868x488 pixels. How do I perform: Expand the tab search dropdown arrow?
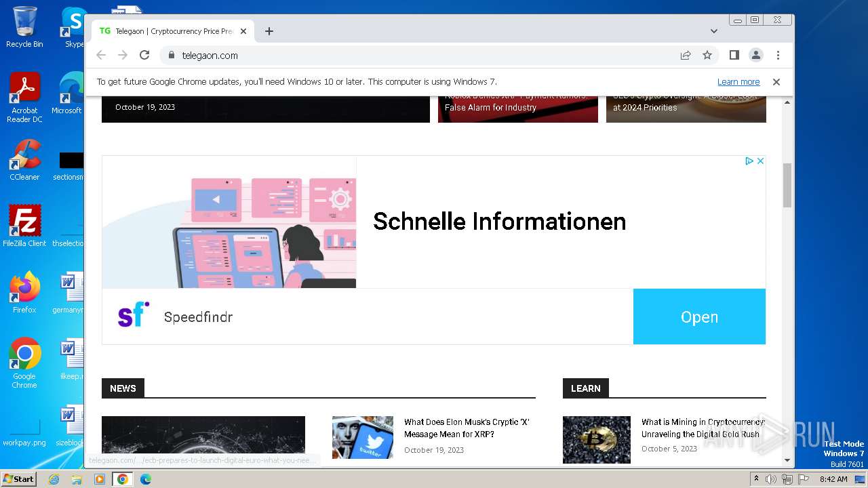tap(714, 31)
